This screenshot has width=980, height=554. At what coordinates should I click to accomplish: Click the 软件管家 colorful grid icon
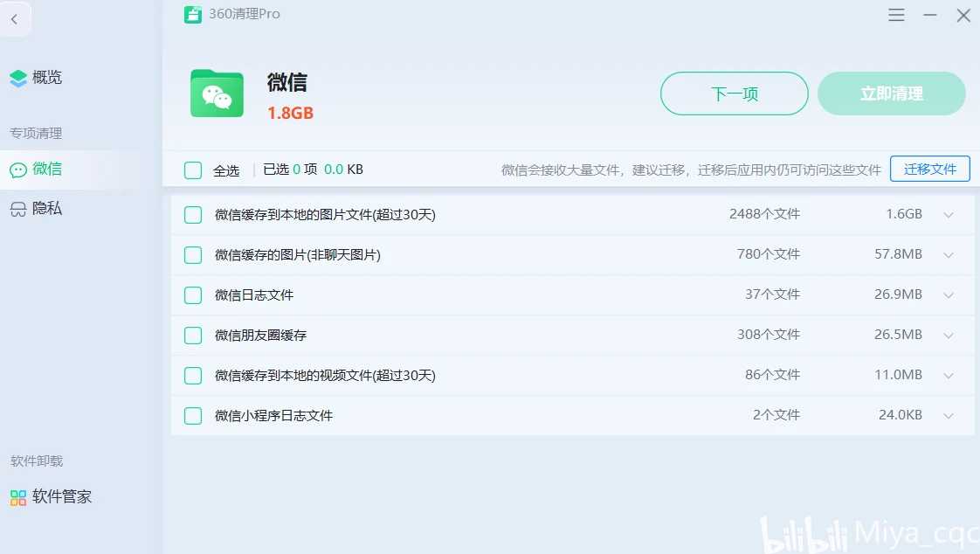[18, 497]
